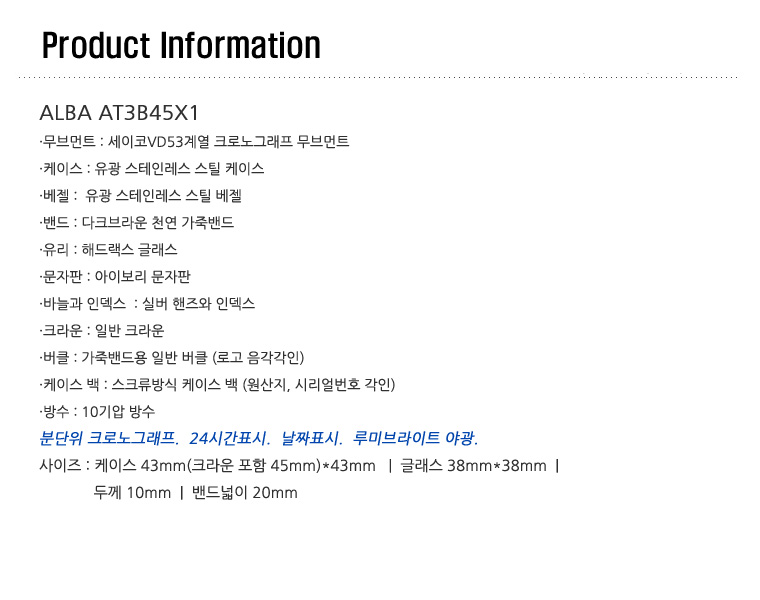
Task: Click blue text 24시간표시
Action: (x=230, y=438)
